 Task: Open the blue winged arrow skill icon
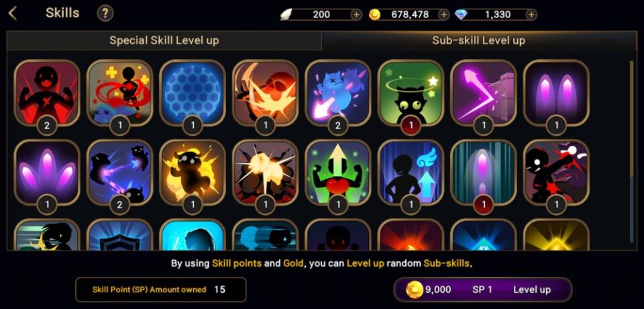click(x=411, y=173)
